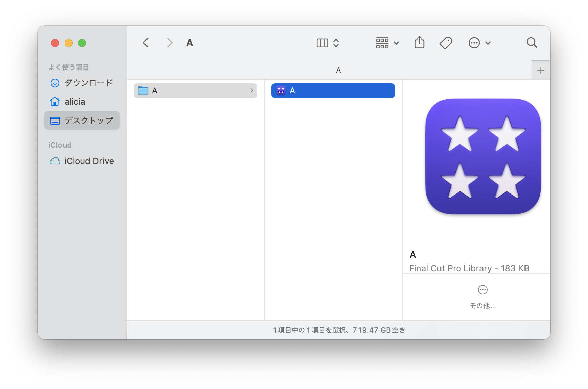Image resolution: width=588 pixels, height=389 pixels.
Task: Go forward with the right chevron
Action: (x=170, y=43)
